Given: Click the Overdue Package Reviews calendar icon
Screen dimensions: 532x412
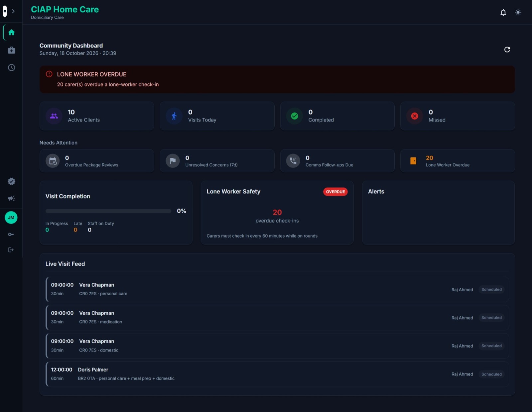Looking at the screenshot, I should coord(53,161).
